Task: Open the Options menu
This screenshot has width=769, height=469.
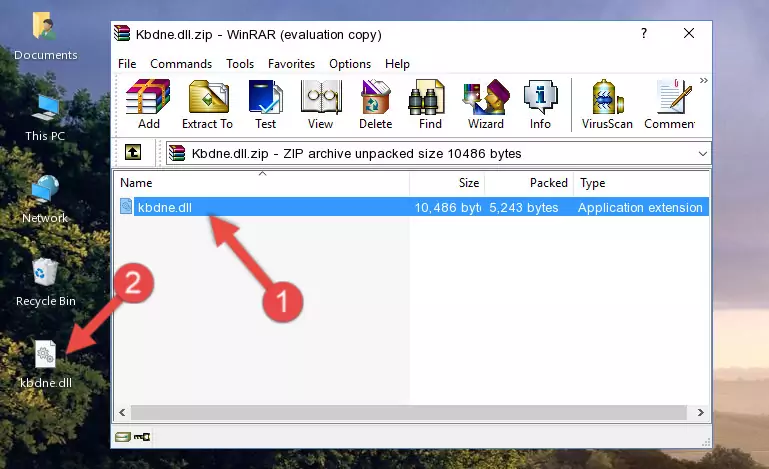Action: coord(350,64)
